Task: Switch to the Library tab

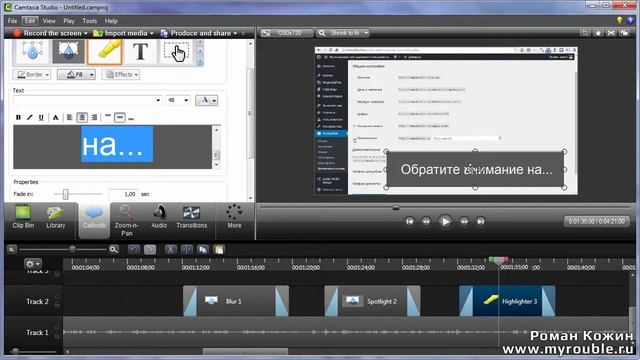Action: point(56,217)
